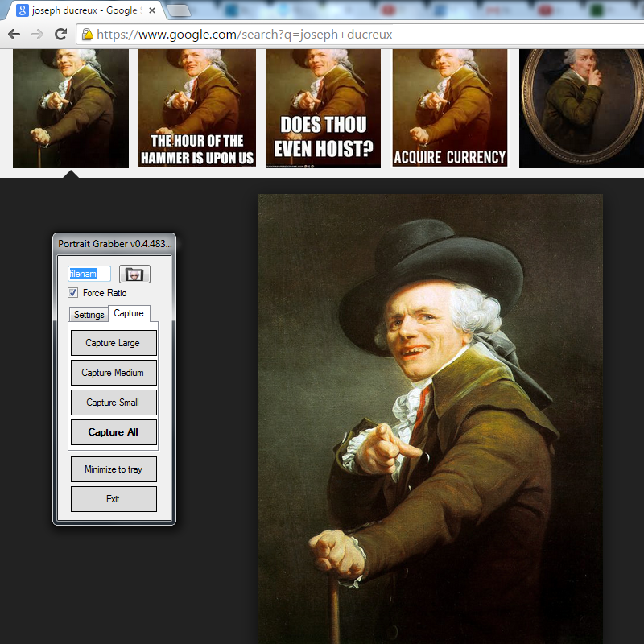Click the browser Back arrow

click(14, 34)
